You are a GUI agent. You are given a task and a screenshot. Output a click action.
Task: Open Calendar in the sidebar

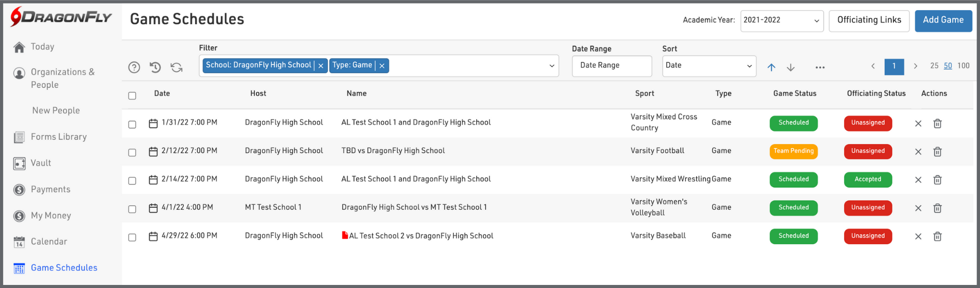tap(48, 242)
